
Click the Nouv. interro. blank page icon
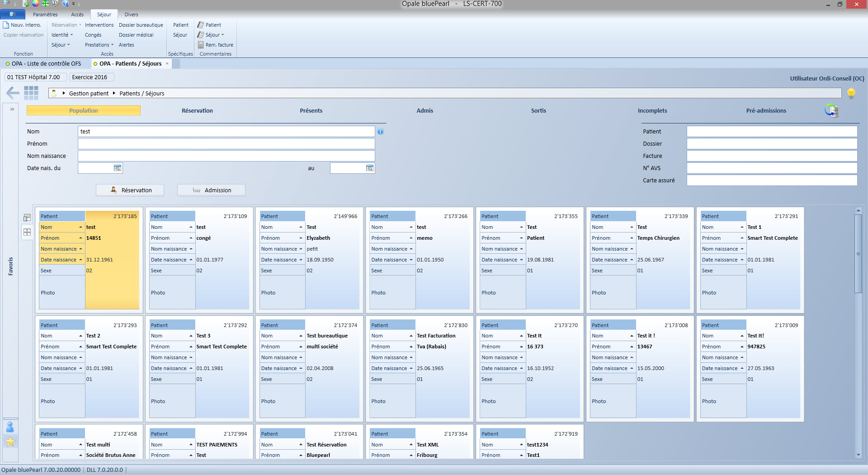click(6, 25)
